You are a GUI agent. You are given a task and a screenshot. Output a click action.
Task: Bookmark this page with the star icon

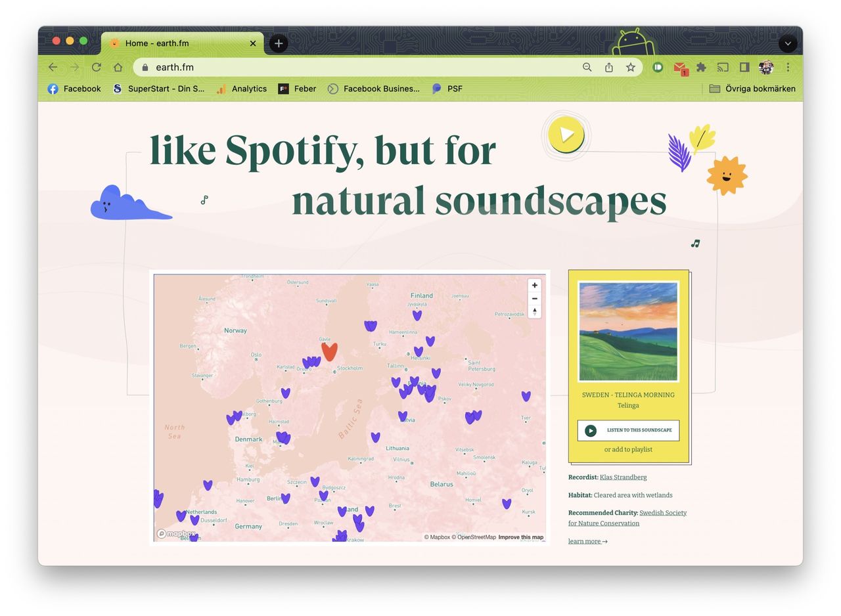point(630,67)
